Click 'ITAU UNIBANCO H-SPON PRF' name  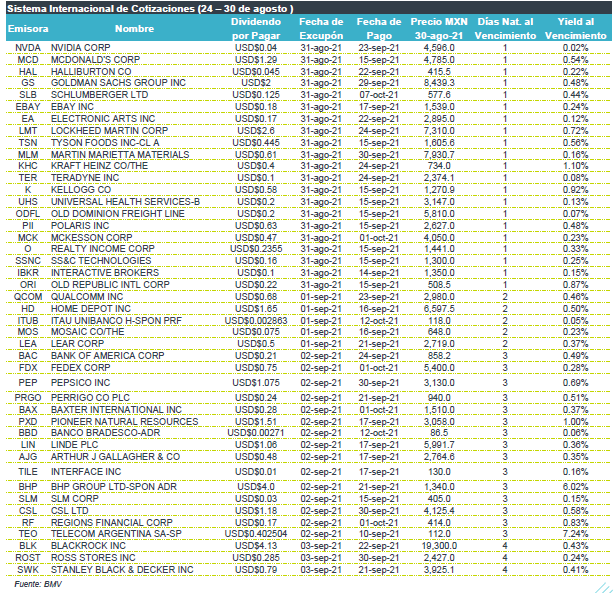click(x=116, y=321)
